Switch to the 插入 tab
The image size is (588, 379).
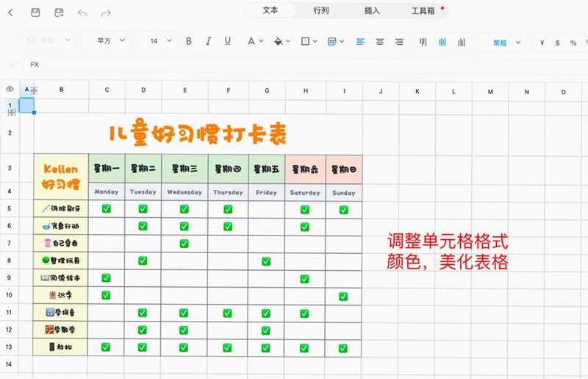coord(372,11)
